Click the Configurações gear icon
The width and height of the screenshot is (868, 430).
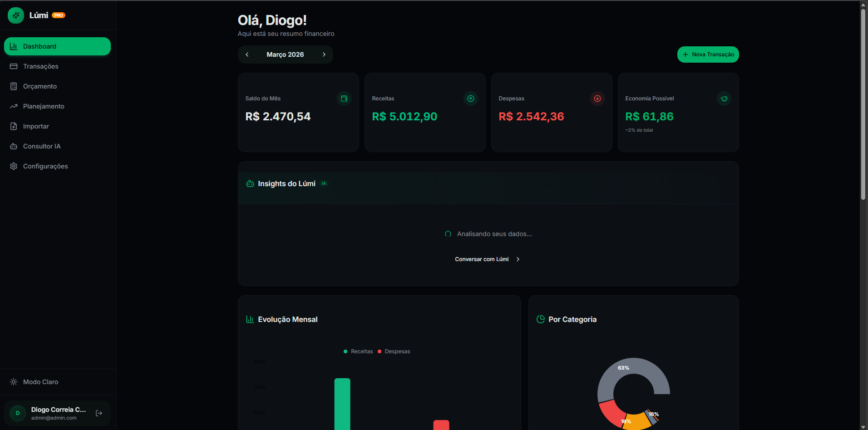point(14,166)
